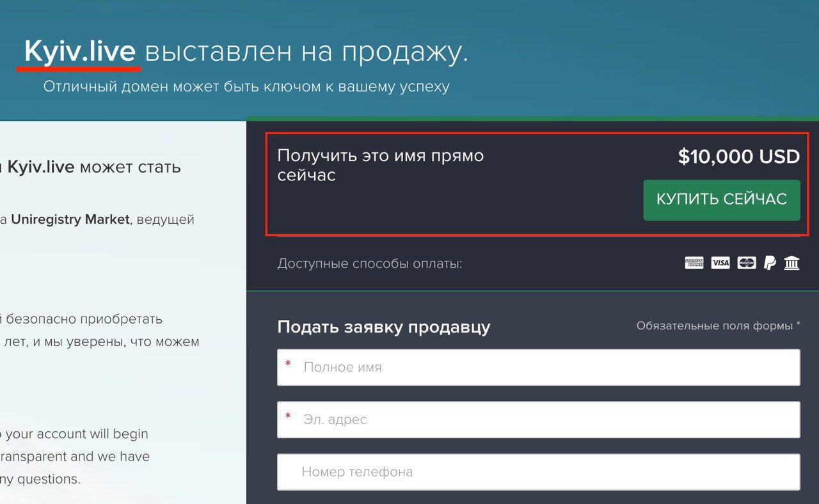Click the Полное имя input field
Image resolution: width=819 pixels, height=504 pixels.
point(539,367)
